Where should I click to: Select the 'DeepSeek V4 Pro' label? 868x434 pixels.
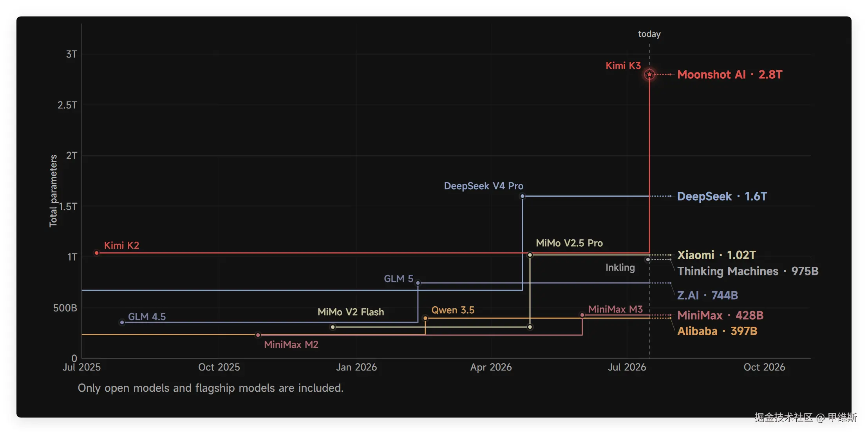484,186
